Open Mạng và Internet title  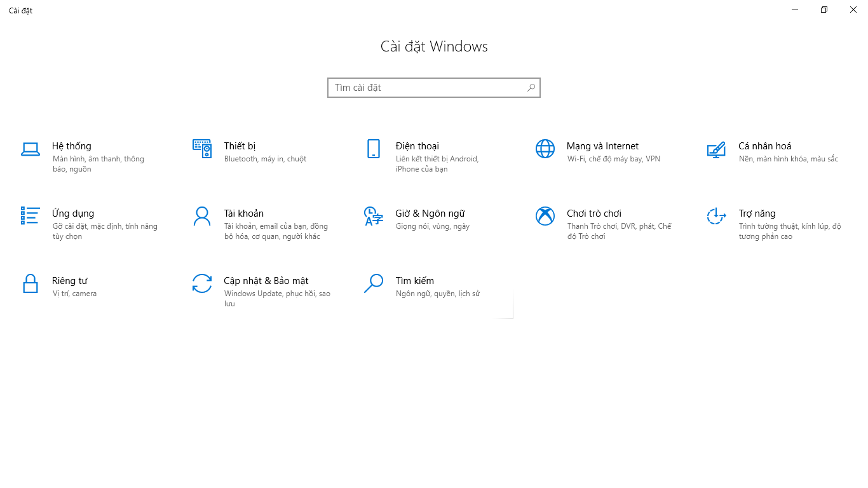(602, 146)
